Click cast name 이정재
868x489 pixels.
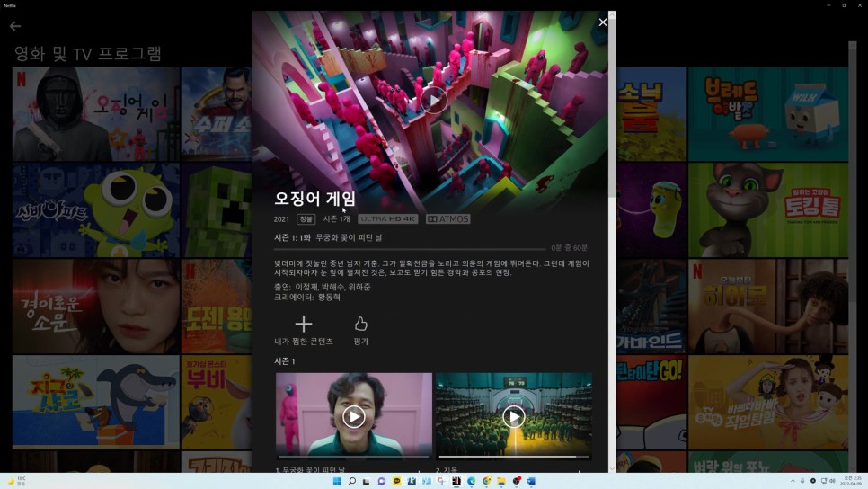(x=306, y=287)
